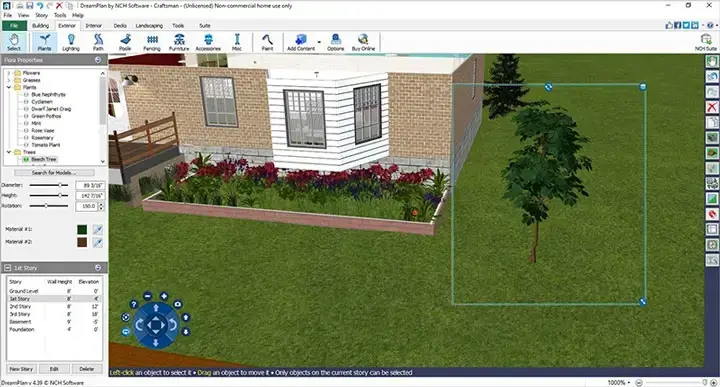Image resolution: width=720 pixels, height=387 pixels.
Task: Click the Rotation value field
Action: pyautogui.click(x=87, y=207)
